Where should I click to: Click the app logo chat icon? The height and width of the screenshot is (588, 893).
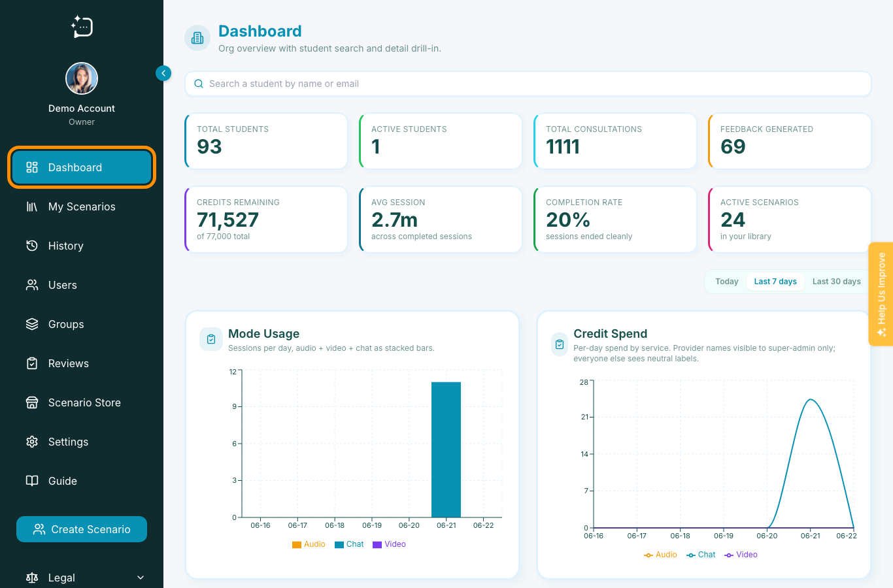click(x=82, y=26)
